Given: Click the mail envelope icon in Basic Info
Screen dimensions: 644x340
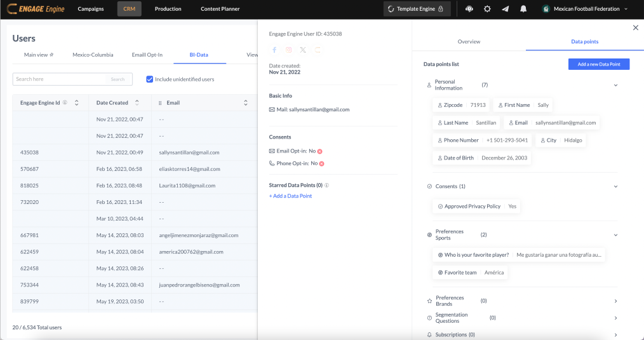Looking at the screenshot, I should click(272, 110).
